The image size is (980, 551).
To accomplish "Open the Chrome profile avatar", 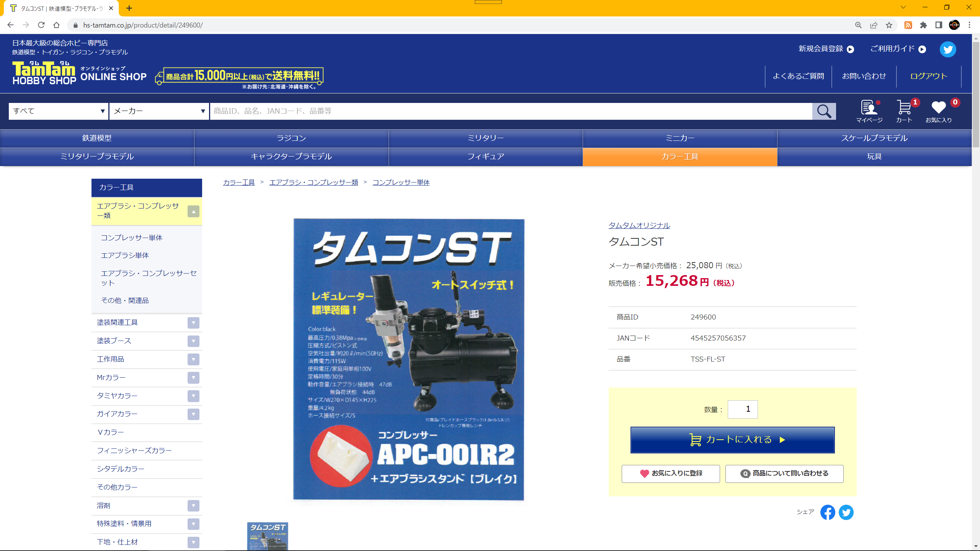I will tap(954, 25).
